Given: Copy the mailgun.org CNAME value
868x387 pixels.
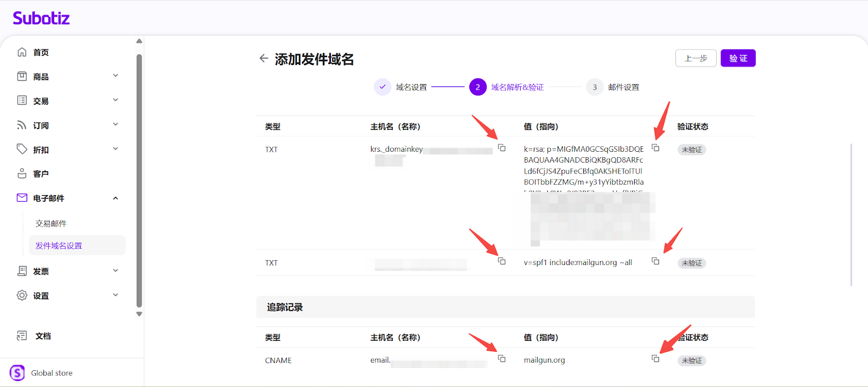Looking at the screenshot, I should [655, 359].
